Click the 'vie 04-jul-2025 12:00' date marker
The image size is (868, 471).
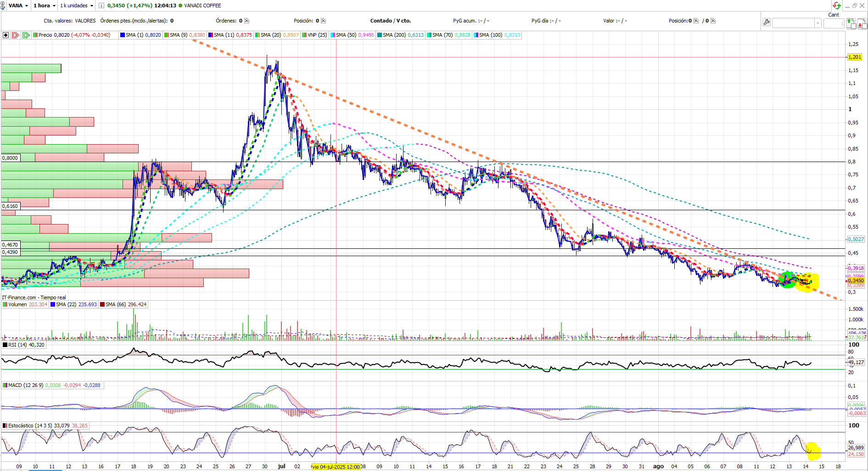(x=336, y=467)
